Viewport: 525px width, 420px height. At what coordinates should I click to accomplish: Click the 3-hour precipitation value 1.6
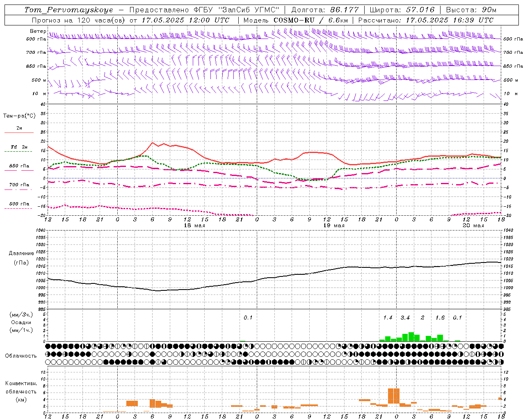coord(440,318)
